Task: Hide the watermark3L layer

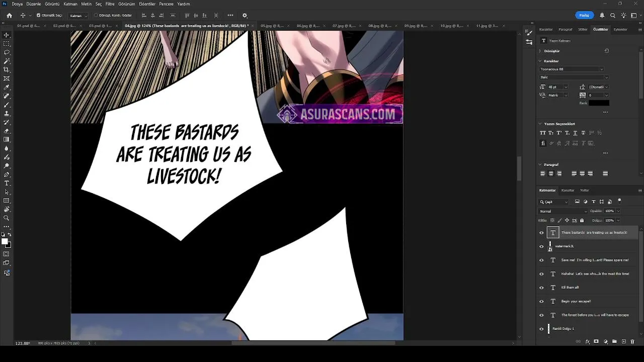Action: [541, 246]
